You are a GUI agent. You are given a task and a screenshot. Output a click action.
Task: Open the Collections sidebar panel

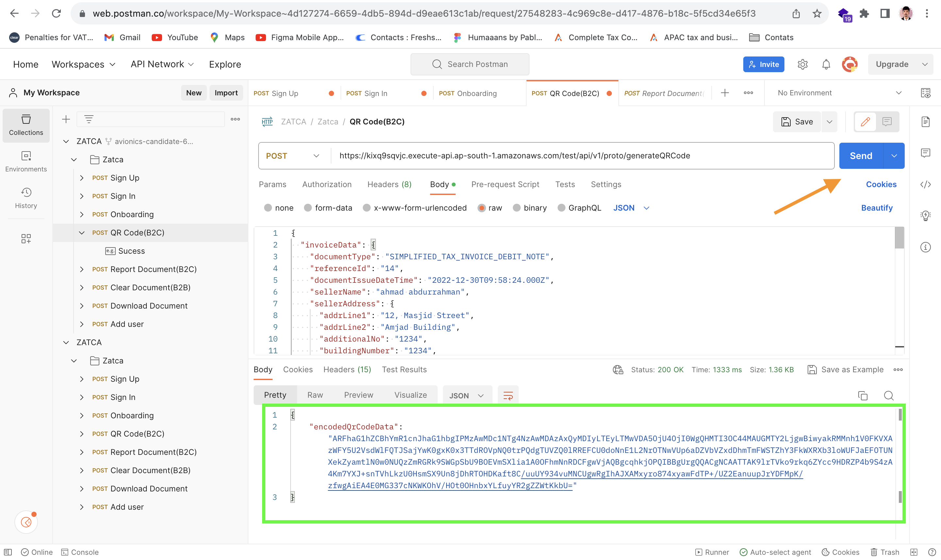pyautogui.click(x=26, y=126)
